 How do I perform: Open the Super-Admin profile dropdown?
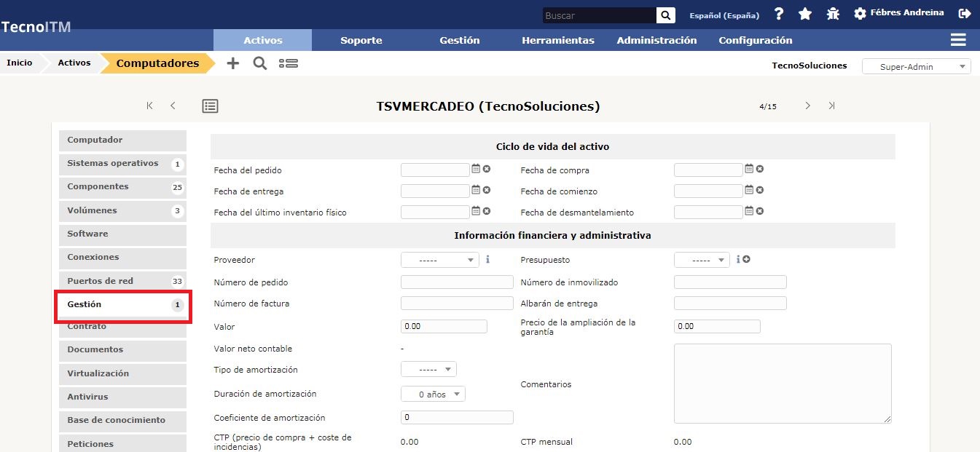pyautogui.click(x=916, y=66)
